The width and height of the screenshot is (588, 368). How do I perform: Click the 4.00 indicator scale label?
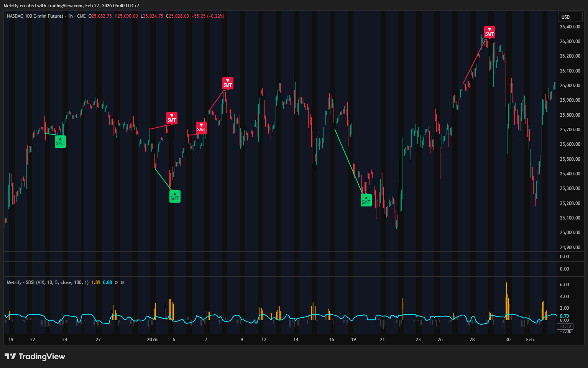click(x=564, y=297)
